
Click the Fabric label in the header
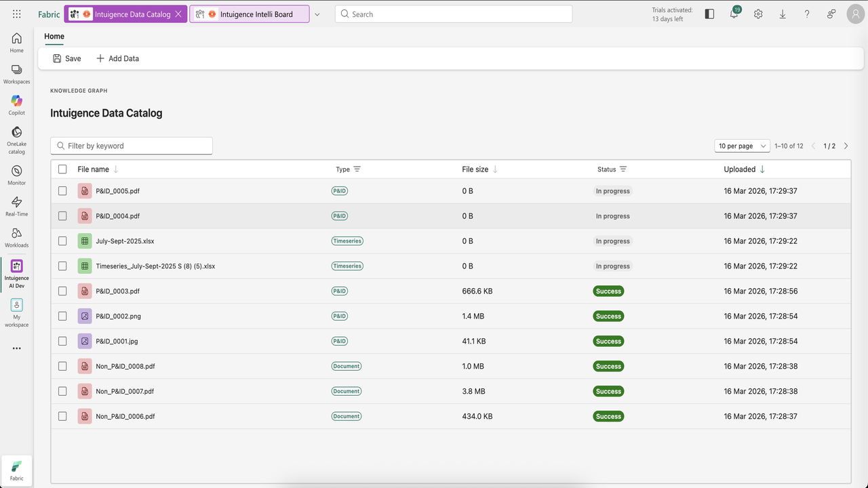(x=49, y=14)
